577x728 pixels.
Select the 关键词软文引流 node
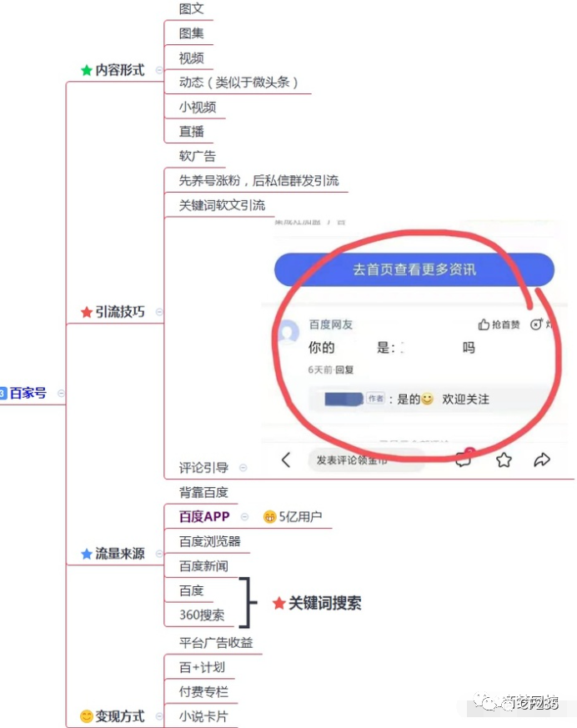click(222, 205)
